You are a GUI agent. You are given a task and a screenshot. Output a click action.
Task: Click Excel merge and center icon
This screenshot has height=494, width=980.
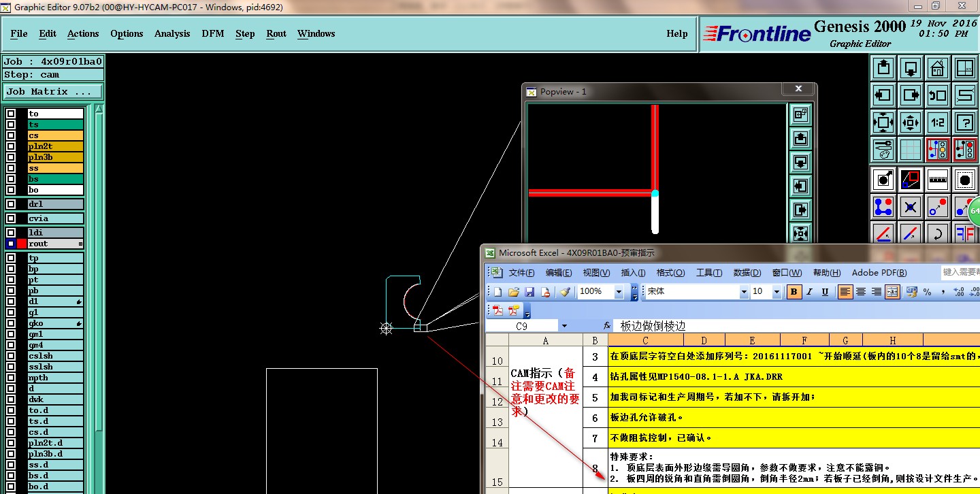(892, 292)
